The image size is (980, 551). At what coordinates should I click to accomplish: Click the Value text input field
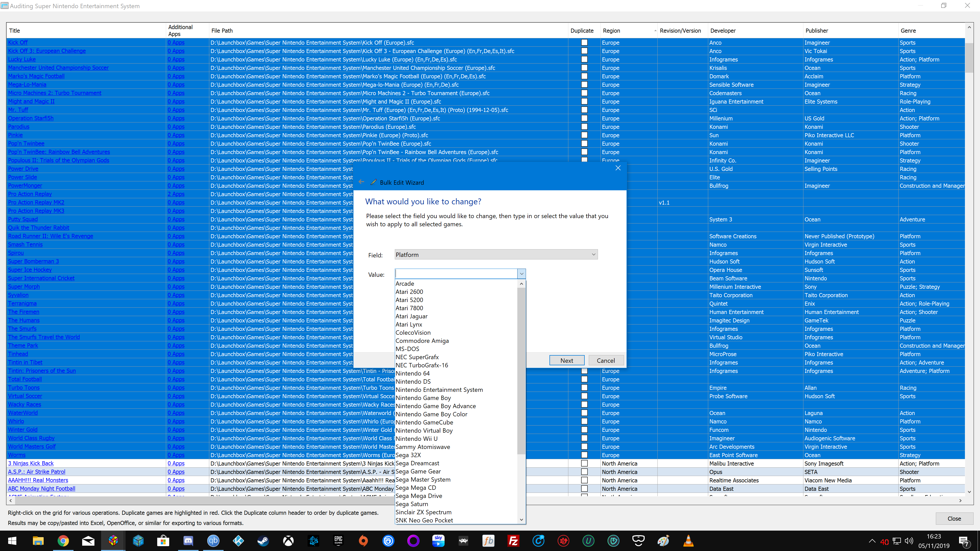(x=456, y=274)
